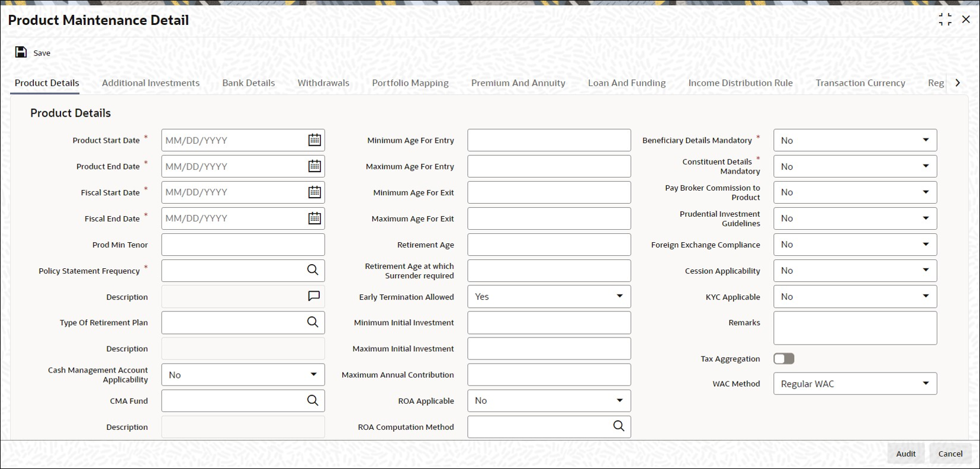Expand Foreign Exchange Compliance dropdown
980x469 pixels.
926,244
